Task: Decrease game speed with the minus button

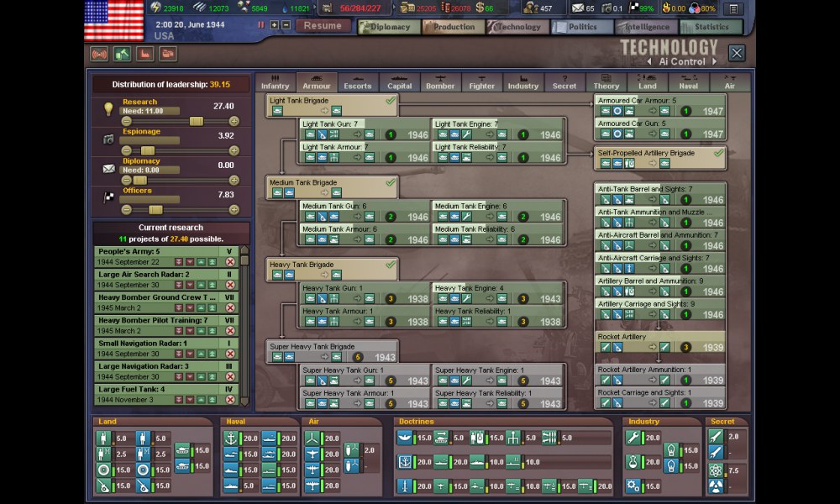Action: click(x=286, y=24)
